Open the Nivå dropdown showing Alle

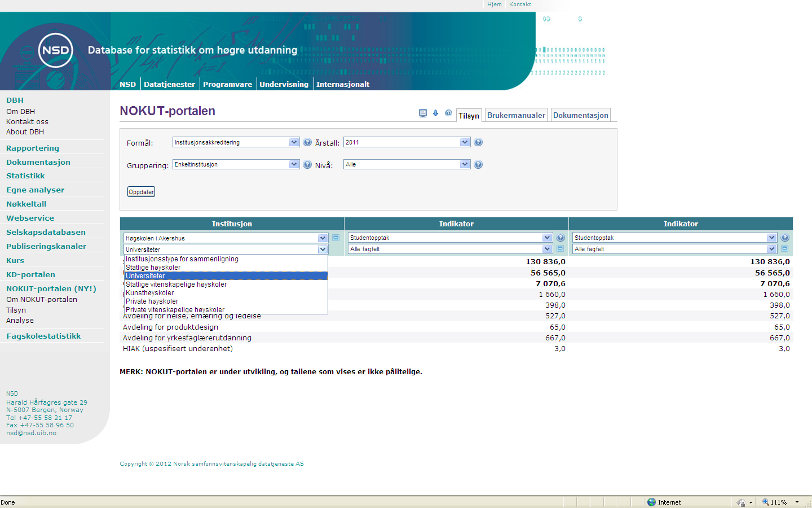click(x=407, y=164)
